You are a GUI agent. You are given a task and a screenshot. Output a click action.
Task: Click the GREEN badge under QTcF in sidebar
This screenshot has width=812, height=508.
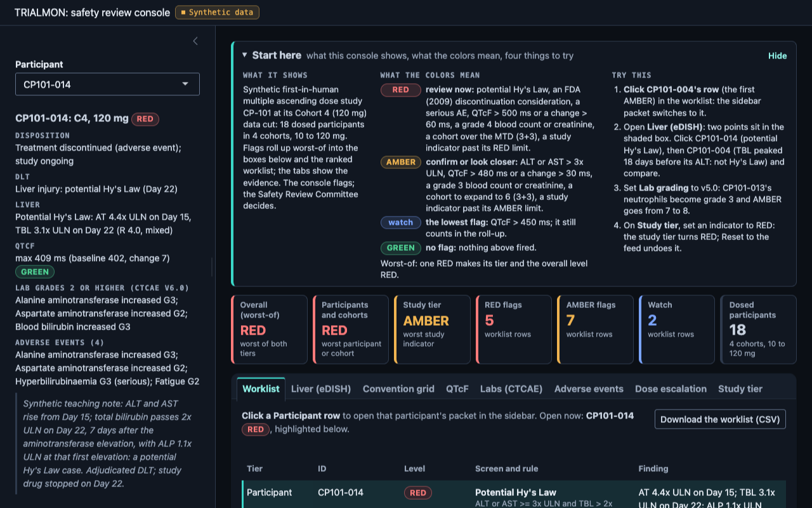(35, 272)
